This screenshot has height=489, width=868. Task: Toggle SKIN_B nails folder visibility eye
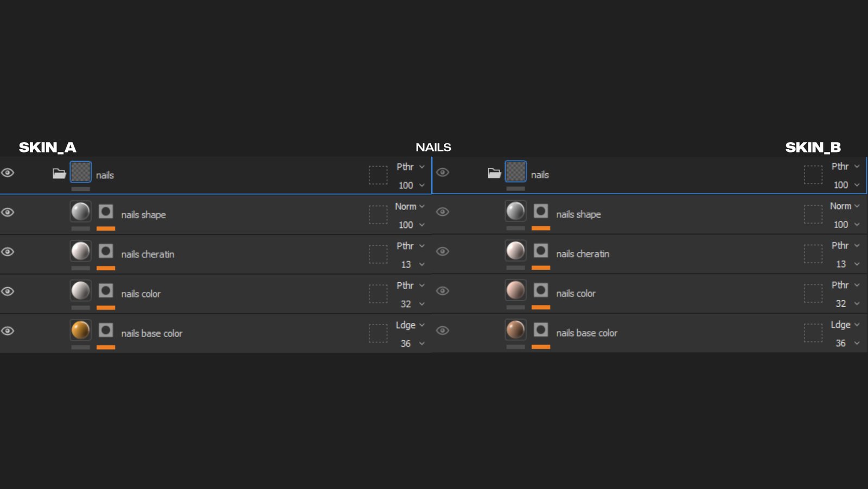click(443, 172)
